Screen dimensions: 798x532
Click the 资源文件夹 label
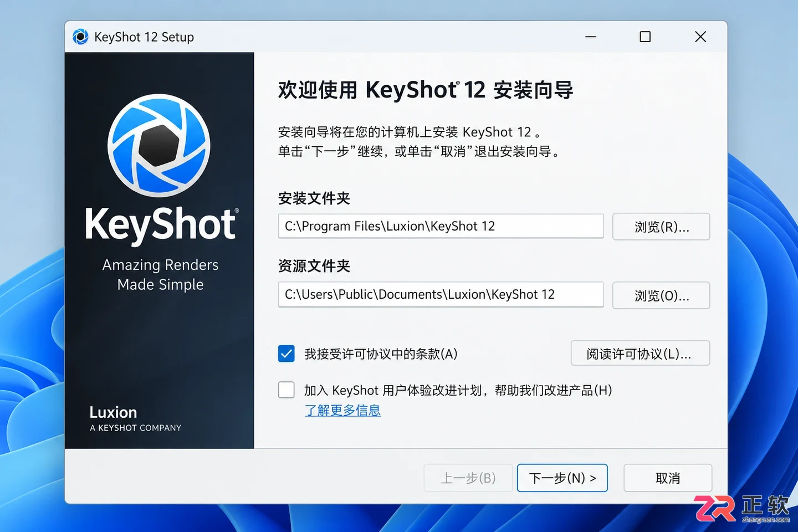click(314, 266)
